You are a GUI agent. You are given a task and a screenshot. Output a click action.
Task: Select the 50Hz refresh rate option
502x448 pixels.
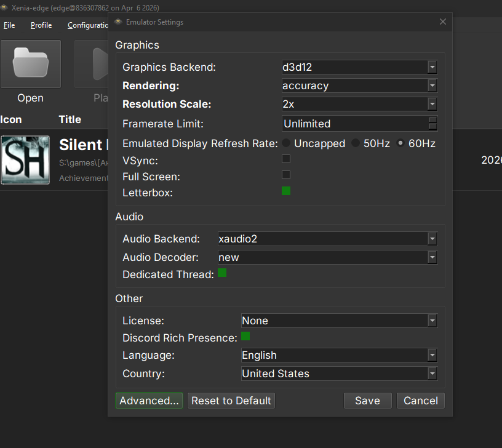click(x=356, y=143)
